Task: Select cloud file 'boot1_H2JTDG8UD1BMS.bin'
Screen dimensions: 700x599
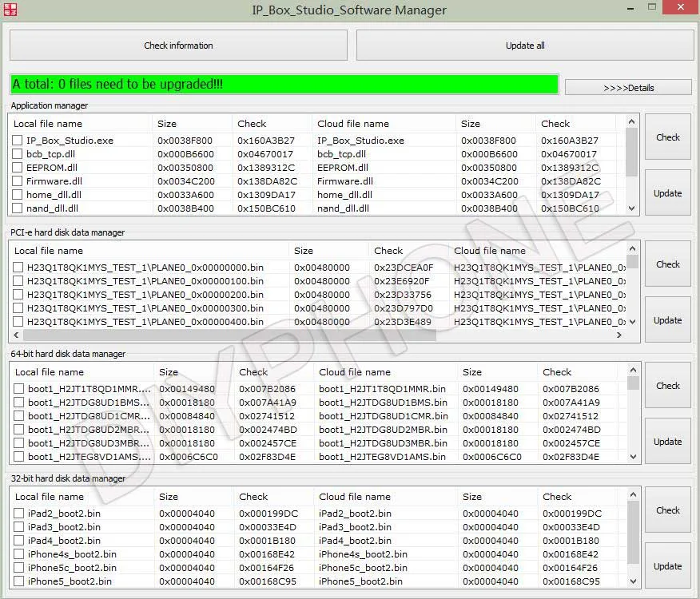Action: [383, 403]
